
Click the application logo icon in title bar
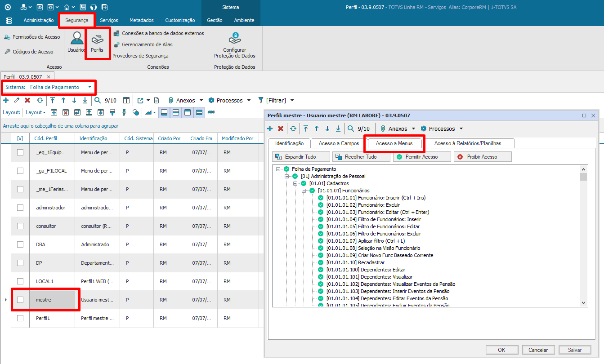click(8, 7)
